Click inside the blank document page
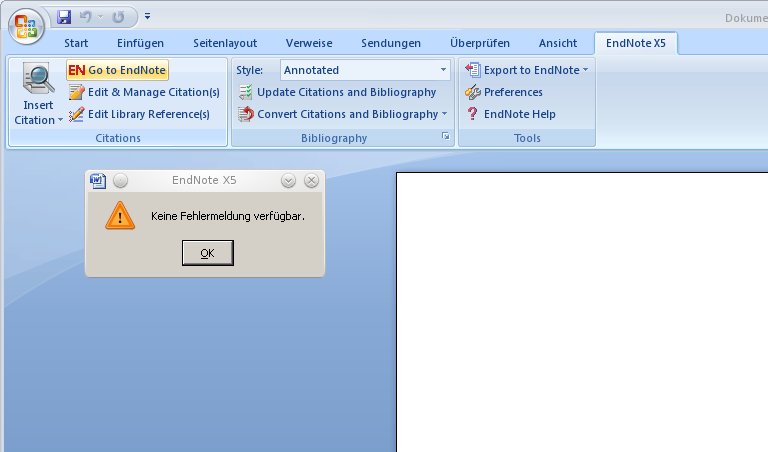The width and height of the screenshot is (768, 452). coord(582,312)
